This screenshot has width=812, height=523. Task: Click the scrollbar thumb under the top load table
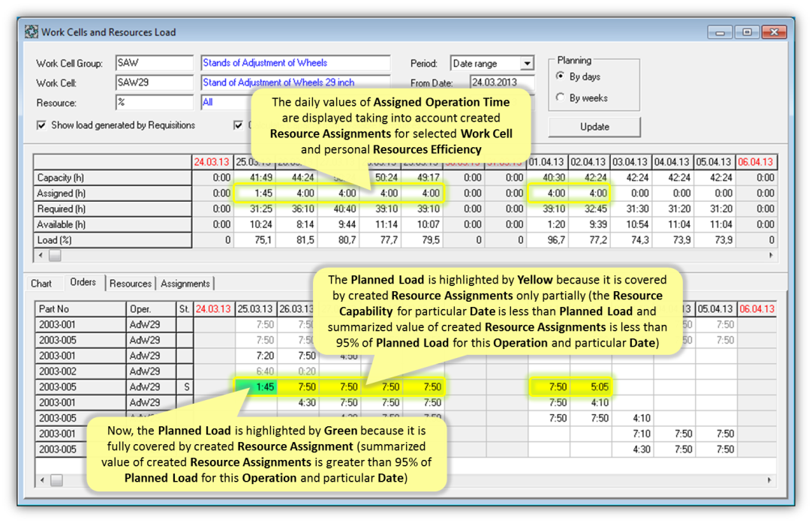[x=55, y=255]
